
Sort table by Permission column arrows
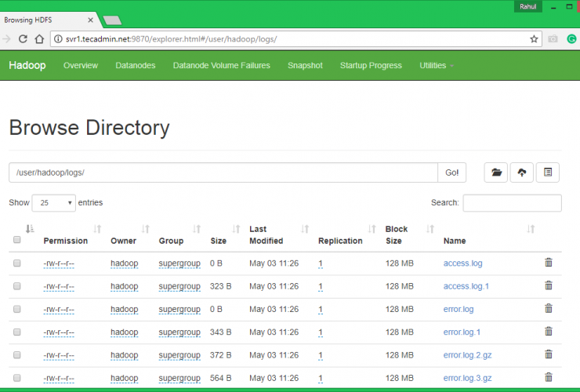click(97, 230)
